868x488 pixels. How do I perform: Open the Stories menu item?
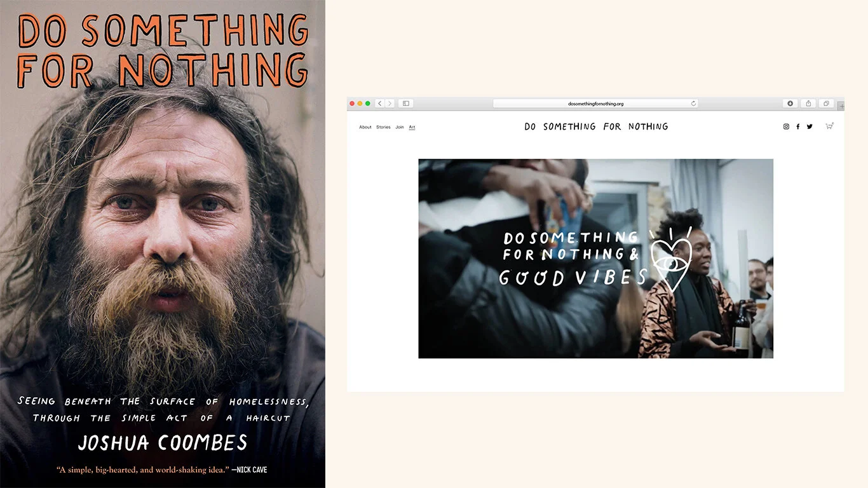click(383, 127)
